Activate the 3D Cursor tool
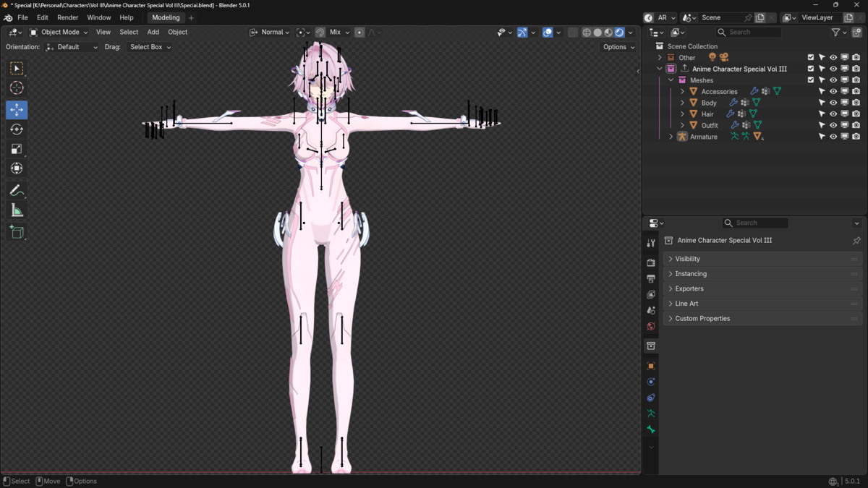Viewport: 868px width, 488px height. tap(17, 88)
